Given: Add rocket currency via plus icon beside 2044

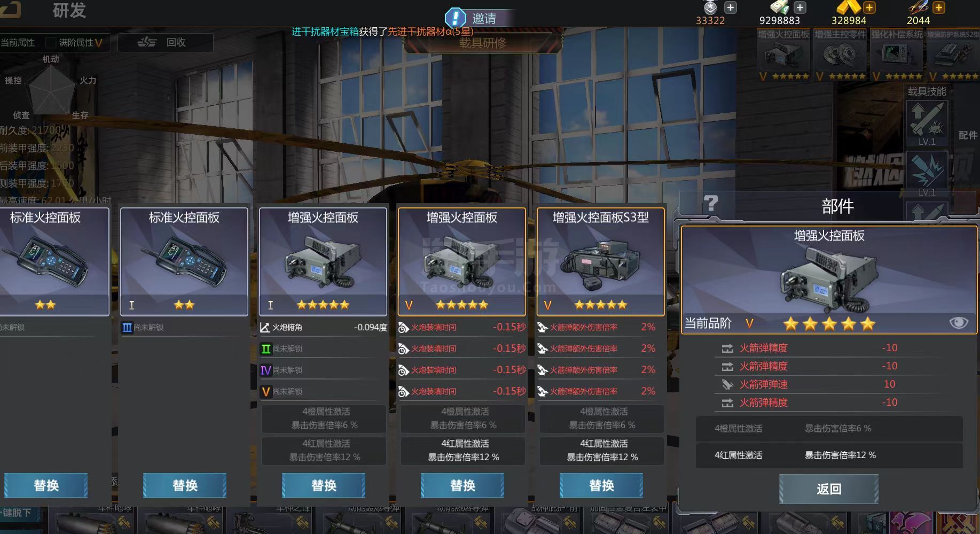Looking at the screenshot, I should point(938,7).
